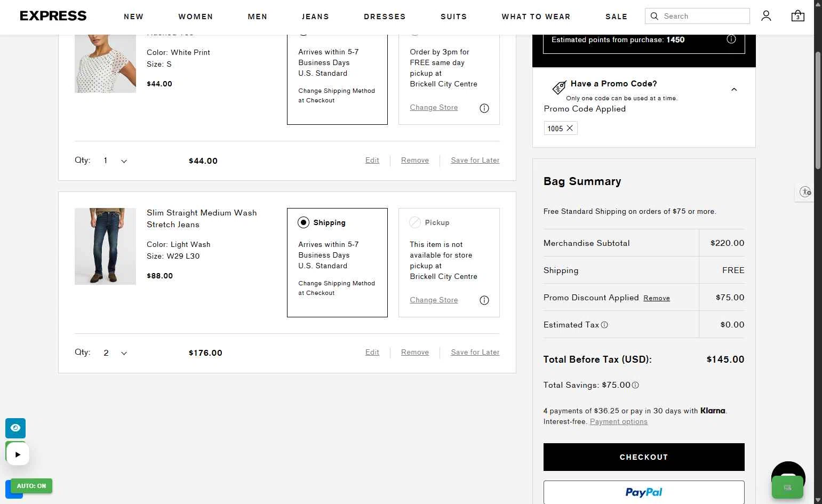
Task: Open the shopping bag icon in header
Action: pyautogui.click(x=797, y=16)
